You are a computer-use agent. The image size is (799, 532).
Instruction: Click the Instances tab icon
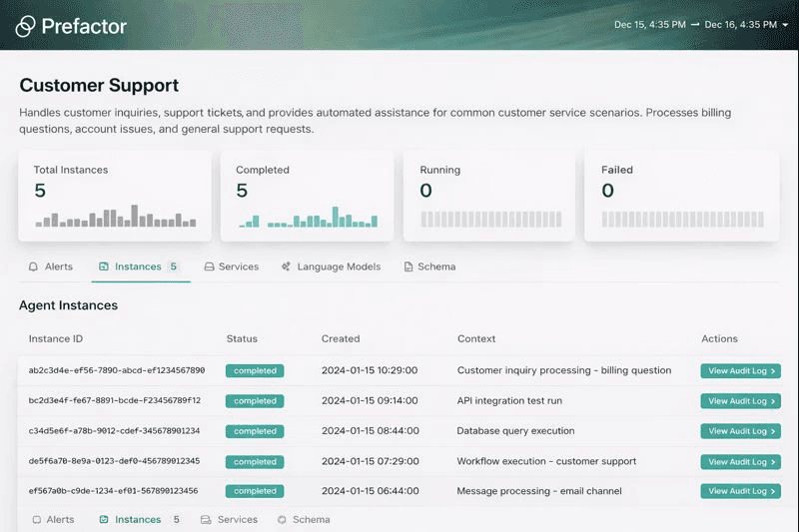(104, 266)
